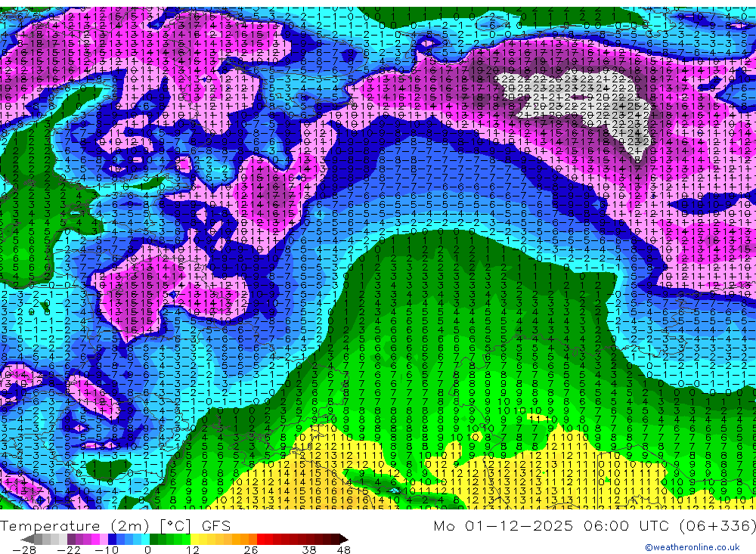The height and width of the screenshot is (554, 756).
Task: Click the '-22' legend label
Action: click(x=69, y=549)
